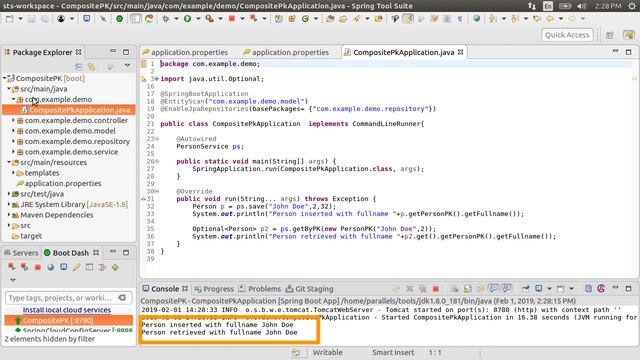Open the Git Staging tab
The image size is (640, 360).
(x=309, y=289)
